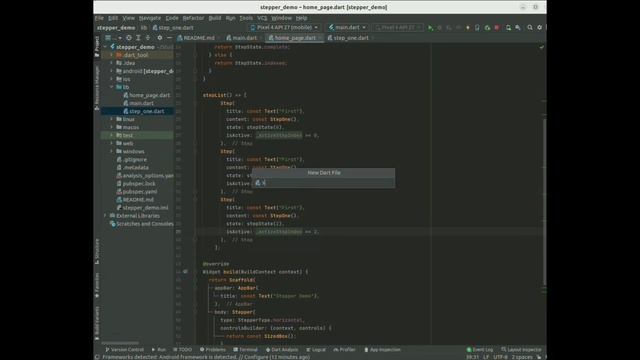Click the gutter override icon beside build method
640x360 pixels.
pyautogui.click(x=185, y=272)
